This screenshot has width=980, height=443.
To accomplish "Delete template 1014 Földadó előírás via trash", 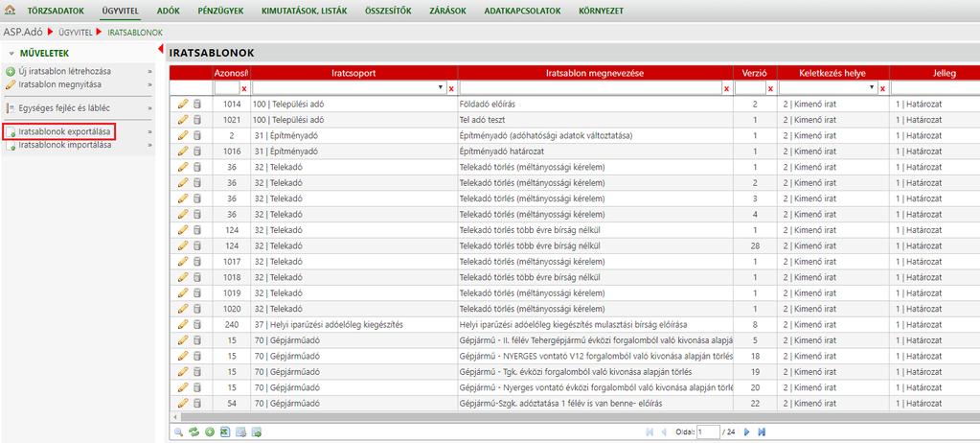I will [x=197, y=104].
